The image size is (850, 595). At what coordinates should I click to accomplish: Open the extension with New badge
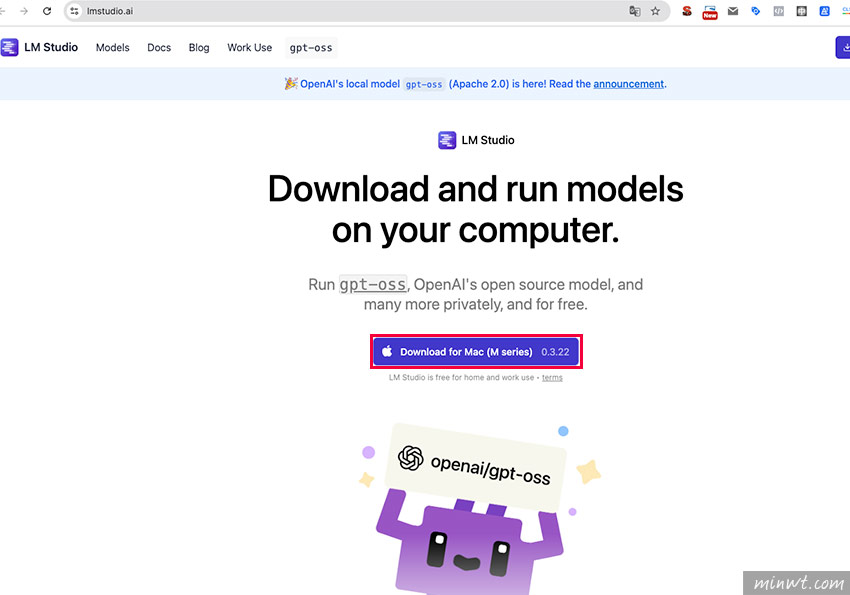710,12
